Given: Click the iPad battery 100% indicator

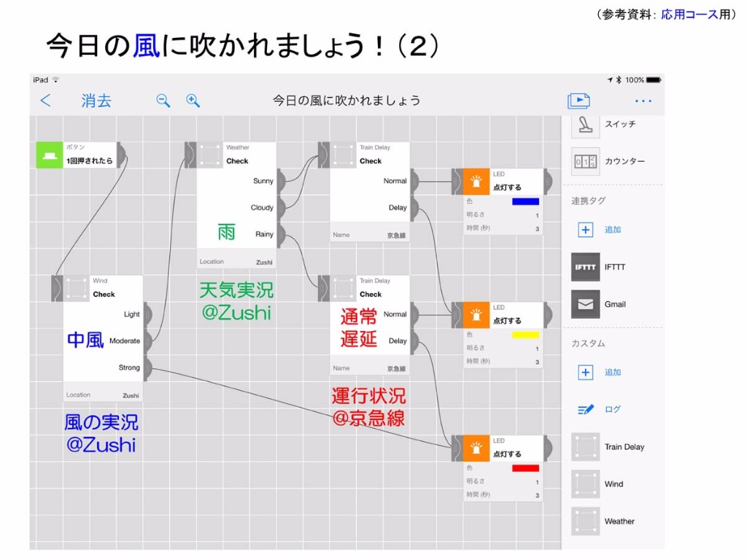Looking at the screenshot, I should (x=643, y=80).
